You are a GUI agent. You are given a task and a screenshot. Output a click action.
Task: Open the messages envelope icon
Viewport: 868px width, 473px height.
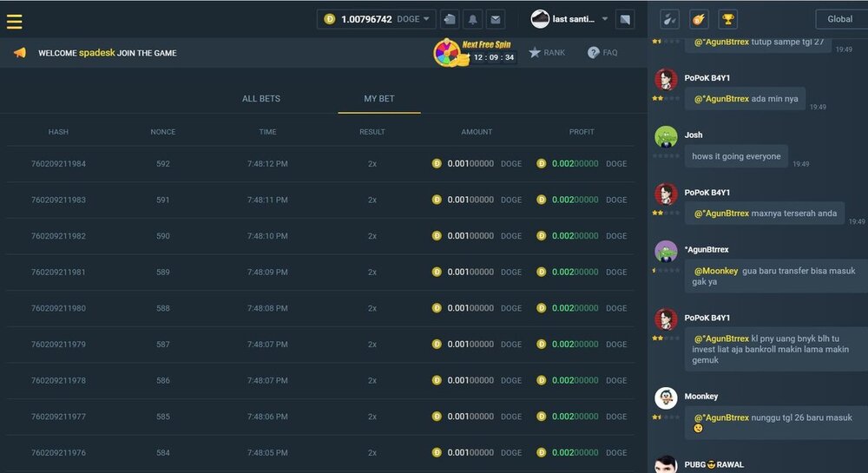tap(495, 19)
